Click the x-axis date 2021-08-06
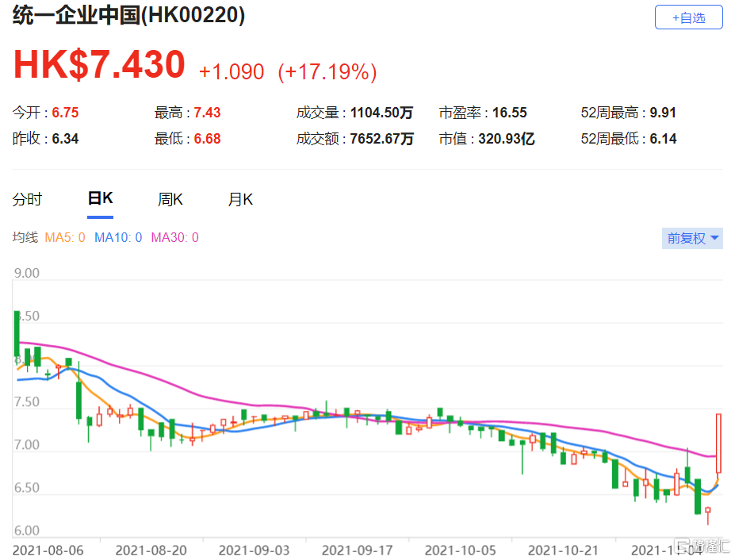Image resolution: width=735 pixels, height=560 pixels. (x=48, y=550)
